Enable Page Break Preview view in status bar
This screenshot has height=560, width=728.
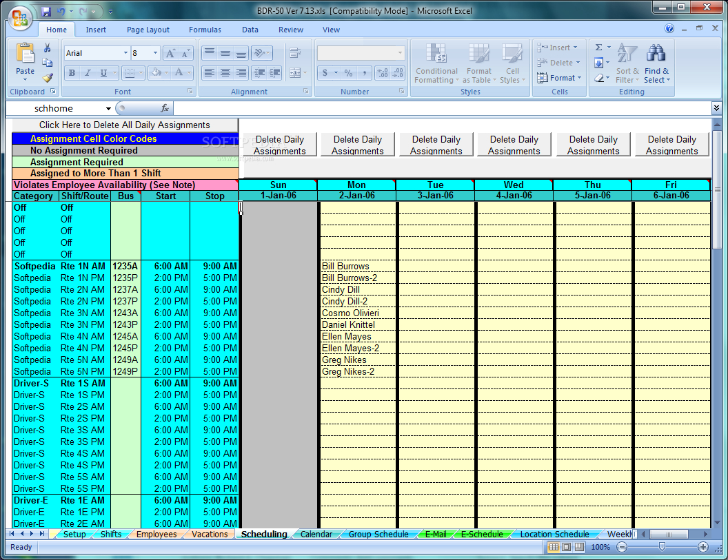(578, 547)
